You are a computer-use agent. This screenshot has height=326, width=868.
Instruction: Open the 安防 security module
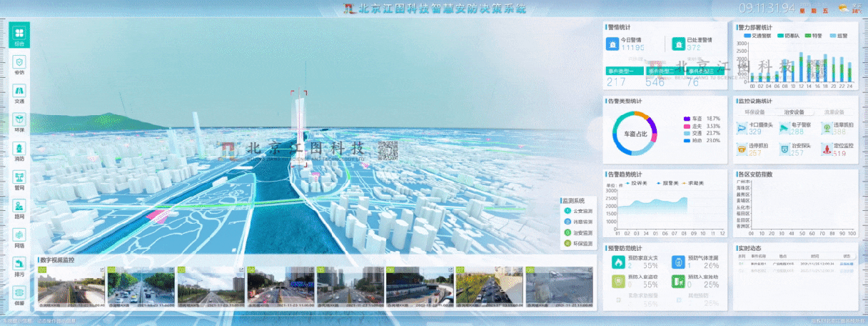(19, 64)
